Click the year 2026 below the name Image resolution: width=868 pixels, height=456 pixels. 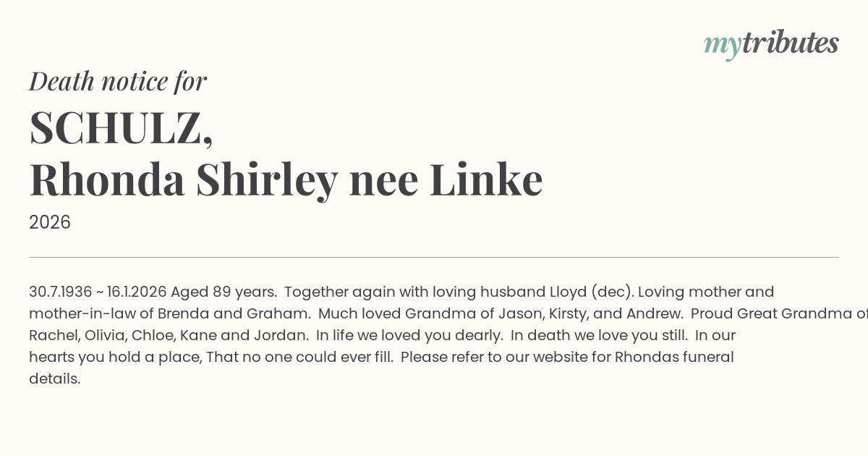[x=50, y=222]
